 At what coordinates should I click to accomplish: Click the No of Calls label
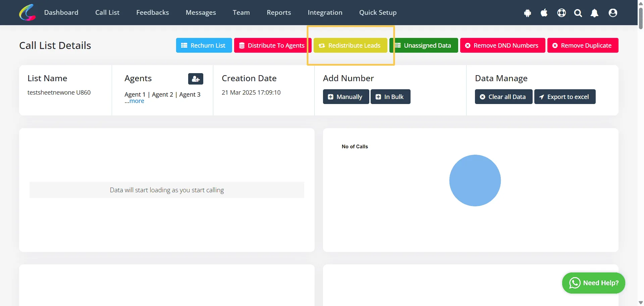pos(355,147)
